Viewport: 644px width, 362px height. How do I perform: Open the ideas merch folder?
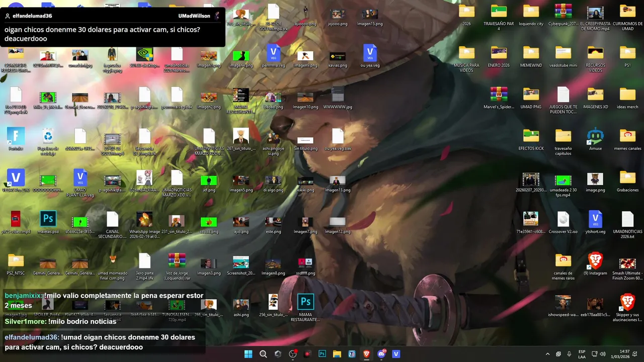627,98
